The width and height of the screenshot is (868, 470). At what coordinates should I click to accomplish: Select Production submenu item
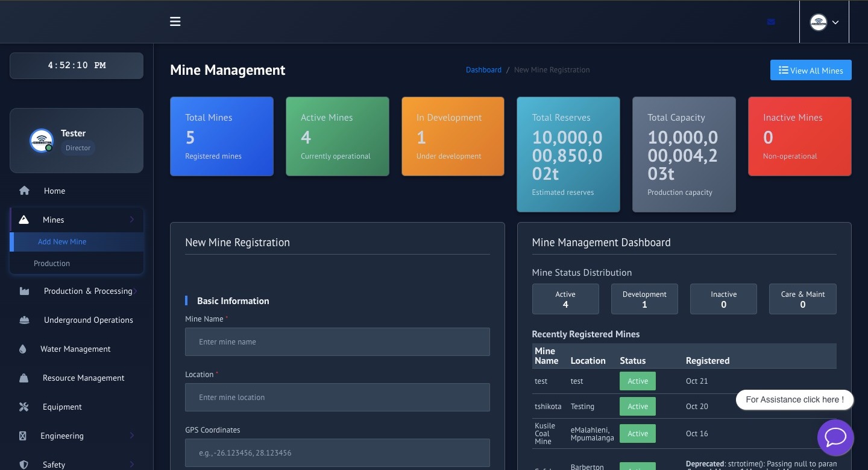pyautogui.click(x=52, y=263)
